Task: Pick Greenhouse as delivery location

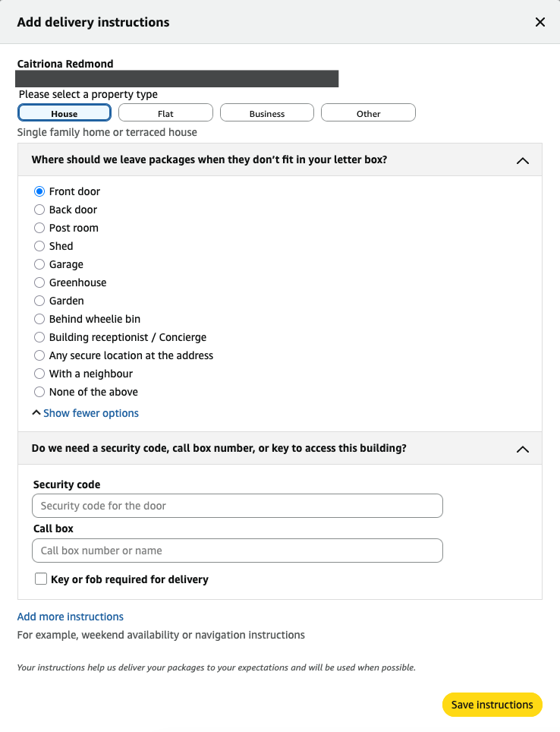Action: pos(39,282)
